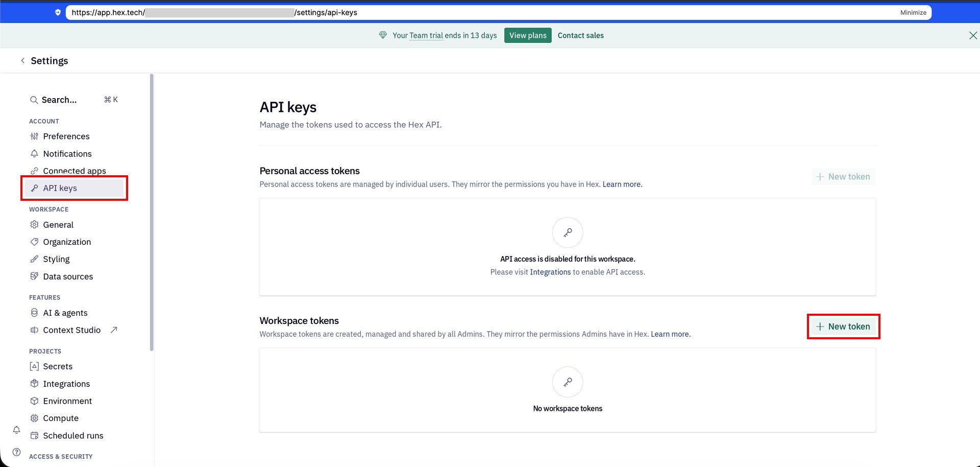Dismiss the trial banner with the X
This screenshot has height=467, width=980.
(x=973, y=35)
